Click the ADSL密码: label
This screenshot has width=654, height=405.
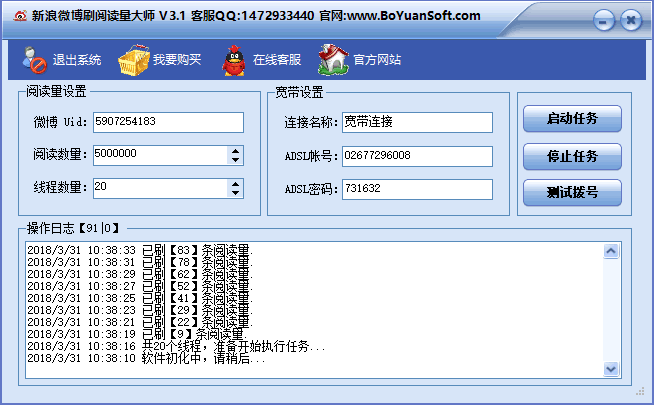coord(311,189)
